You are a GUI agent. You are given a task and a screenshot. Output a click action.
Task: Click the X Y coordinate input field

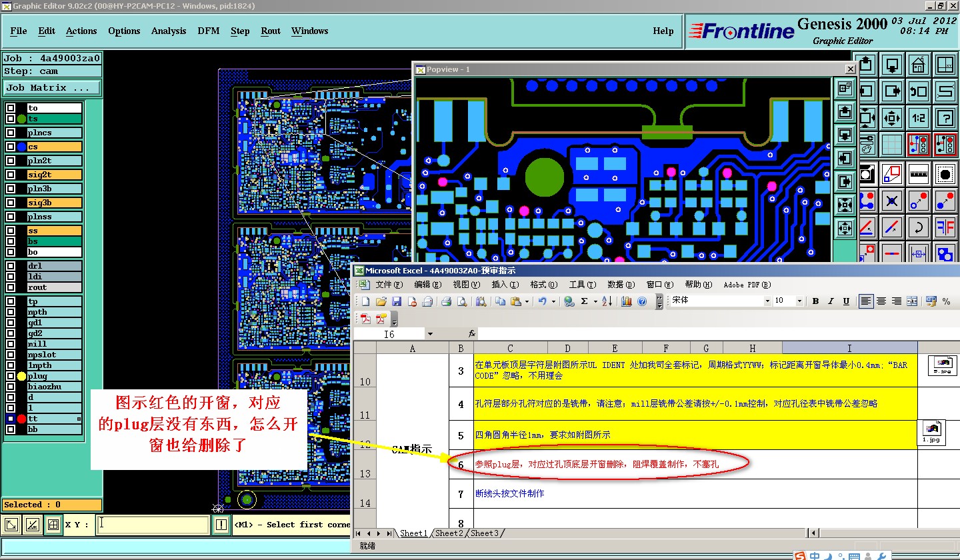coord(153,525)
